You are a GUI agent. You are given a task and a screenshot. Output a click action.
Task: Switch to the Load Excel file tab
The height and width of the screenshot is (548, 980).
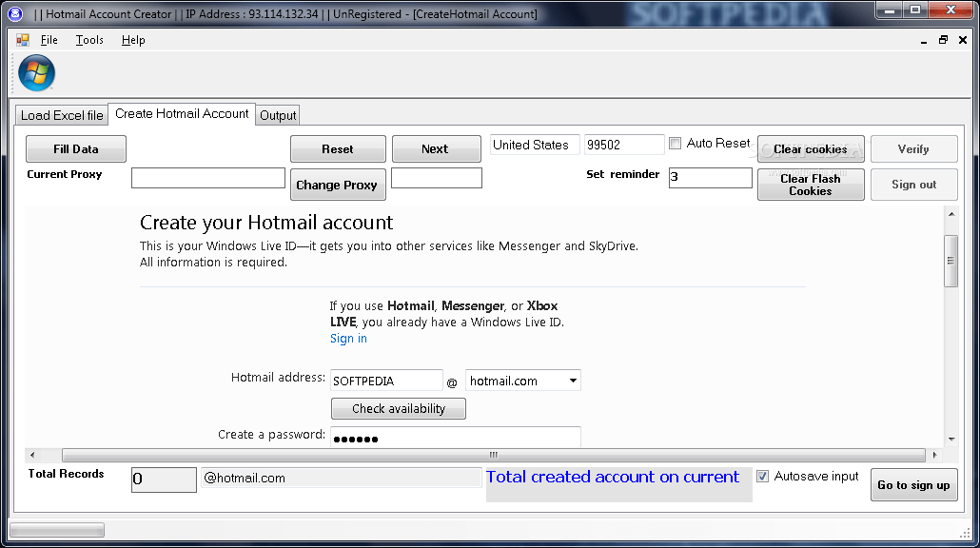[61, 114]
